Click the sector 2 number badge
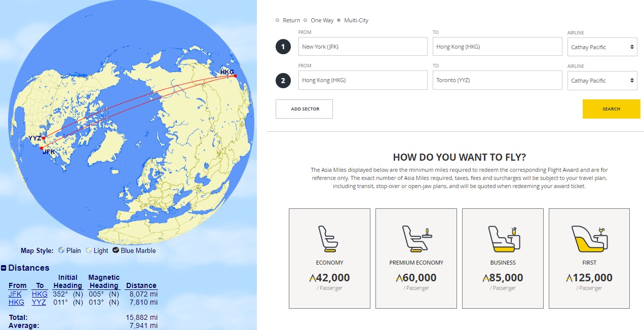 click(x=283, y=81)
